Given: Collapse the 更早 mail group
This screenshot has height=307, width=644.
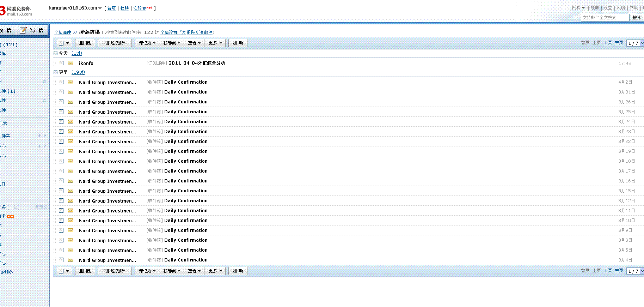Looking at the screenshot, I should 55,72.
